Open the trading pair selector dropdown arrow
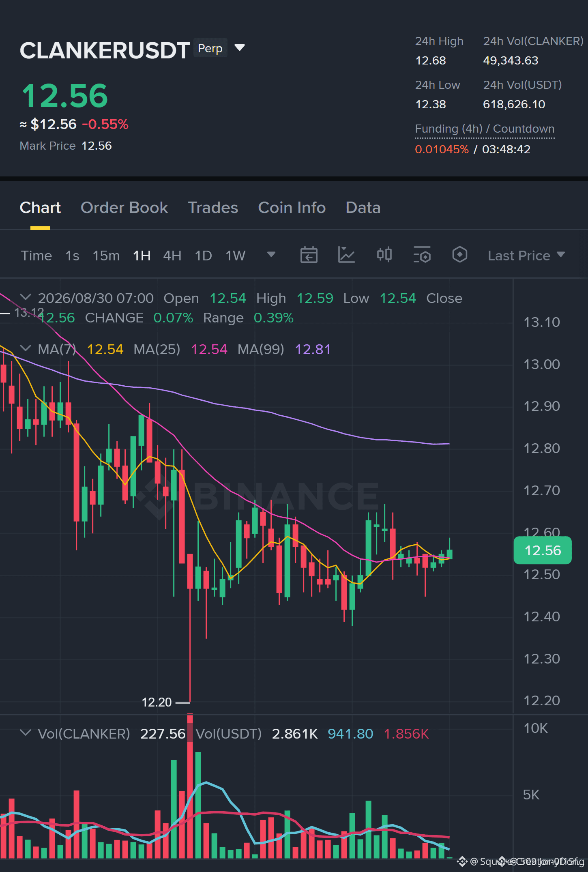The height and width of the screenshot is (872, 588). (240, 48)
